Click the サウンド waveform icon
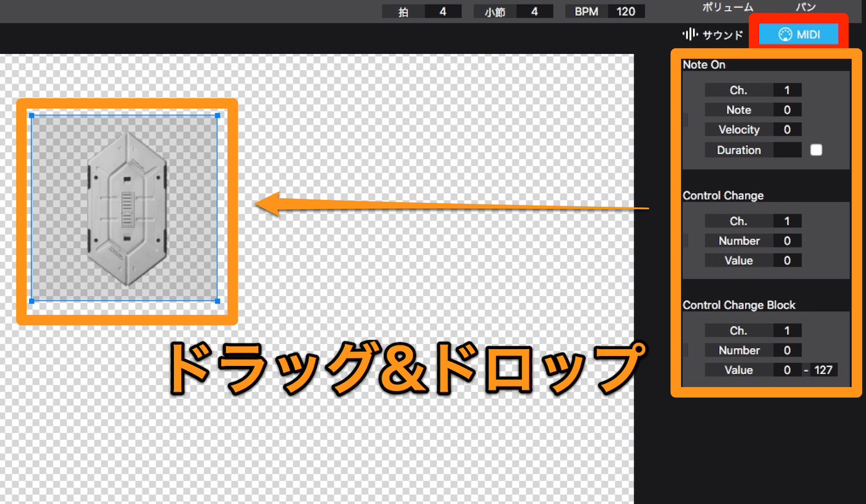Screen dimensions: 866x504 [690, 34]
